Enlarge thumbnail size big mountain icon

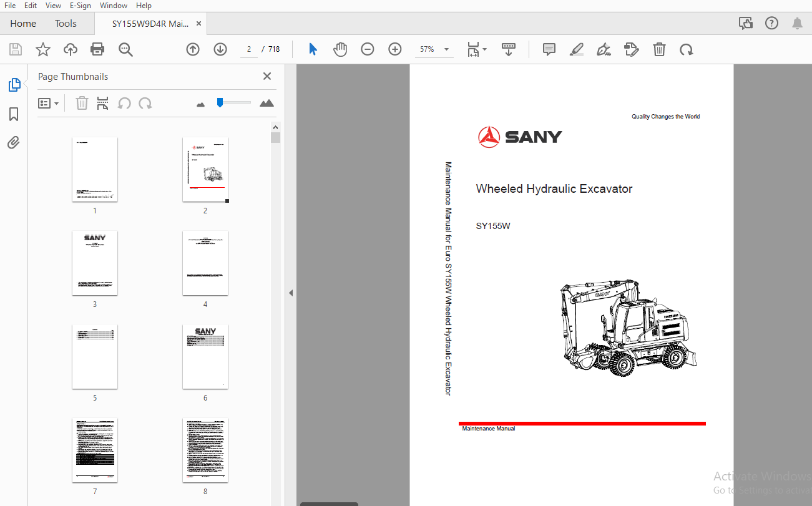click(x=267, y=103)
